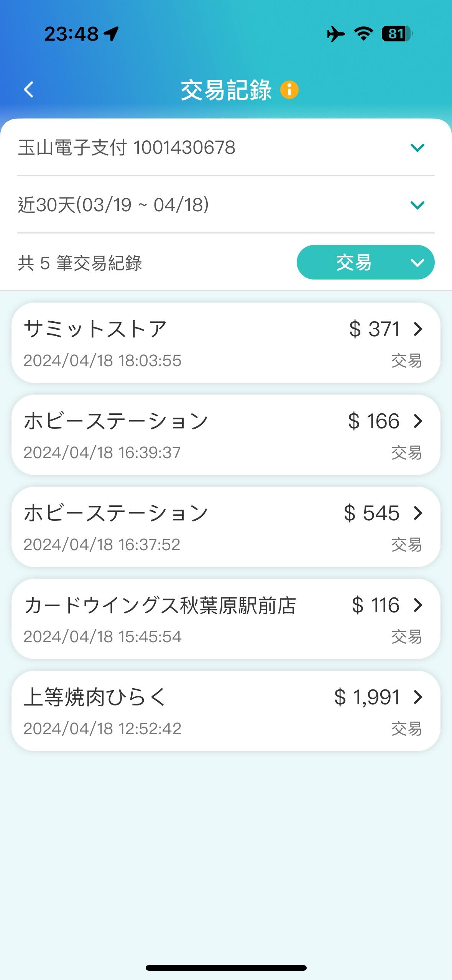452x980 pixels.
Task: Open details chevron for $ 371 transaction
Action: pos(418,329)
